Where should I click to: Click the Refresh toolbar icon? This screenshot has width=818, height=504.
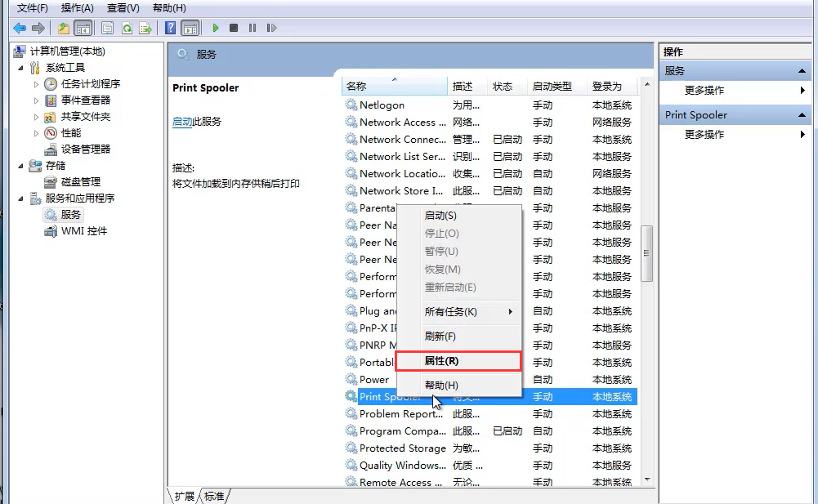(126, 28)
